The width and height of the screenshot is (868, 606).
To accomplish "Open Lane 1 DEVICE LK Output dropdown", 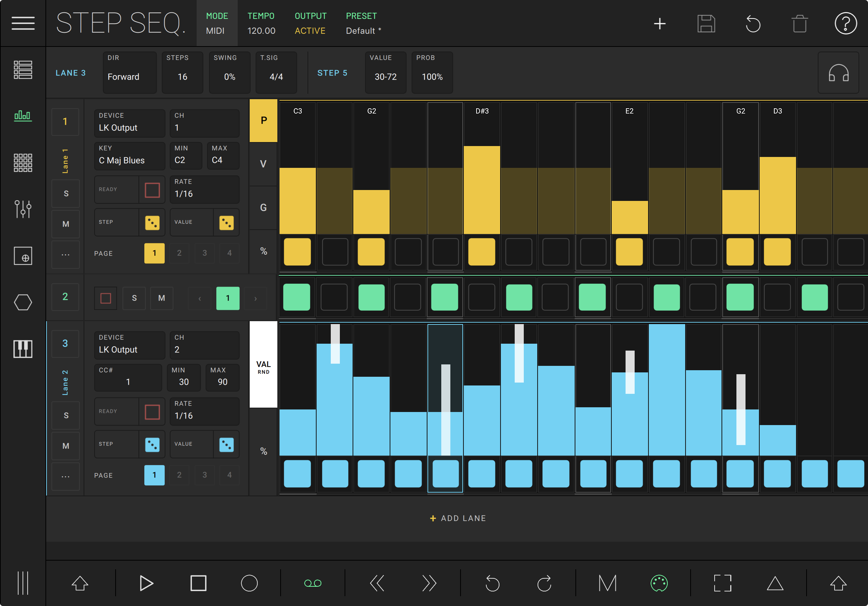I will tap(129, 123).
